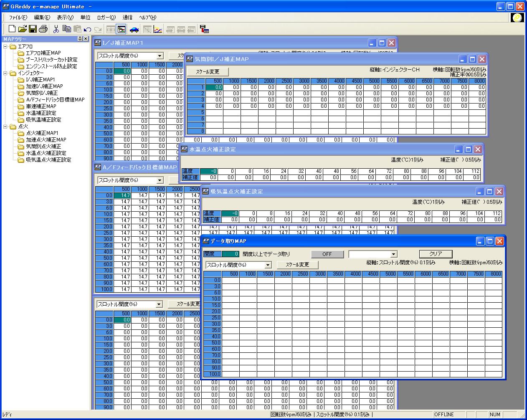The image size is (527, 420).
Task: Open the ヘルプ(H) menu
Action: click(x=147, y=18)
